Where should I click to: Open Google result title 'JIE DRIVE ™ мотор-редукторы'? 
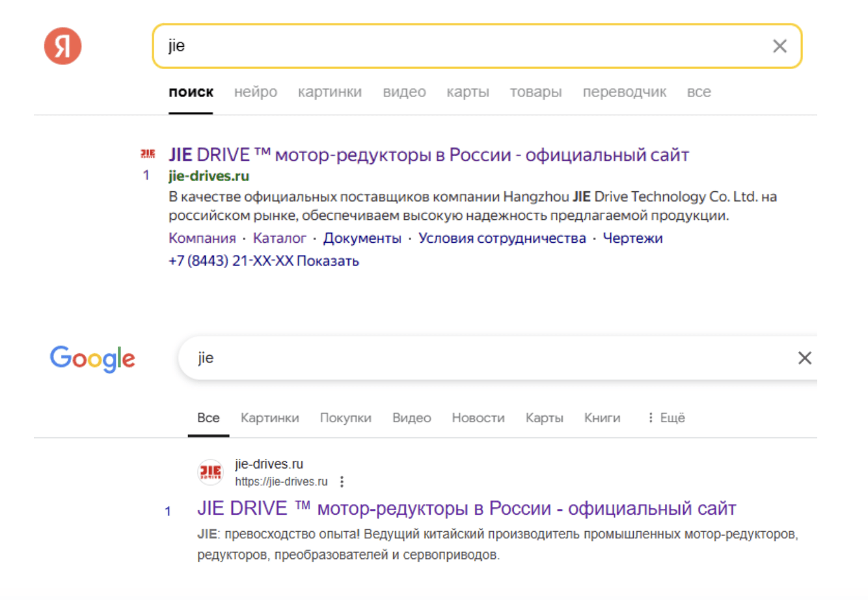[x=467, y=508]
